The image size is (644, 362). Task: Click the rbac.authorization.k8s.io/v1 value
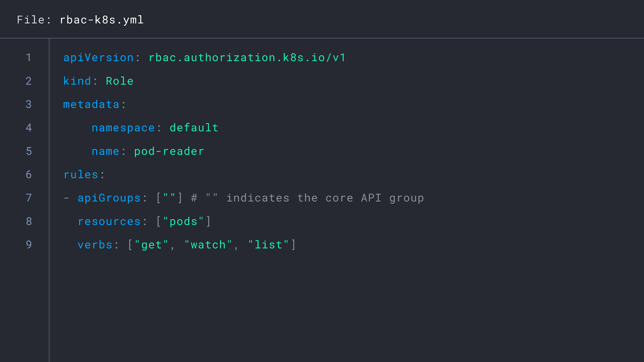(247, 58)
